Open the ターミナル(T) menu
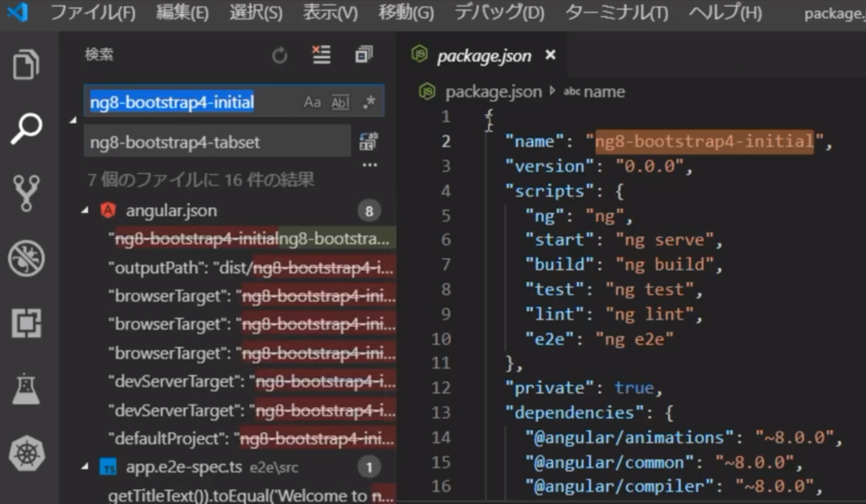The height and width of the screenshot is (504, 866). 616,12
